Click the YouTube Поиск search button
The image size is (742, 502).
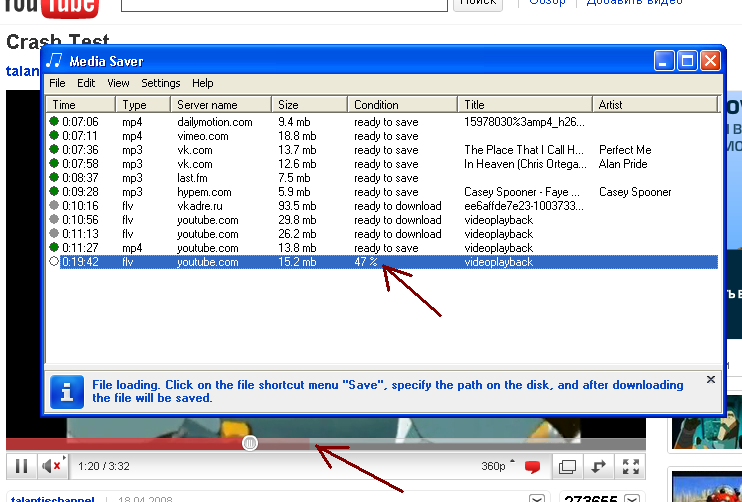coord(478,5)
